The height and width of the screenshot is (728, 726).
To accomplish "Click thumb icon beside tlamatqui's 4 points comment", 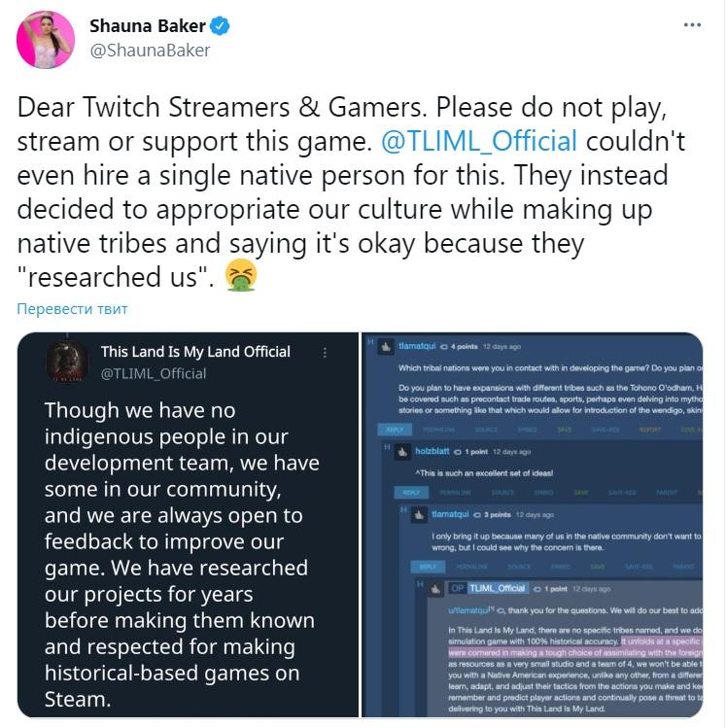I will pos(386,346).
